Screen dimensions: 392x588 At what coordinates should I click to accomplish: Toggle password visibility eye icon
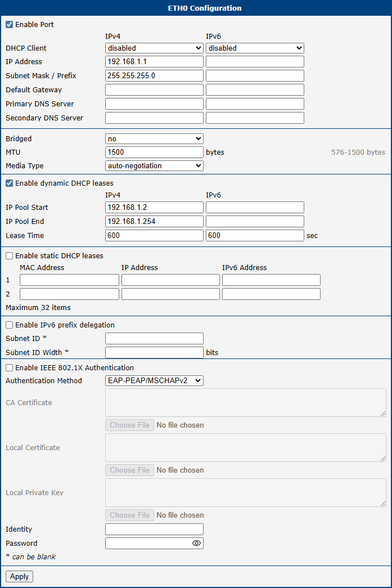pos(196,543)
